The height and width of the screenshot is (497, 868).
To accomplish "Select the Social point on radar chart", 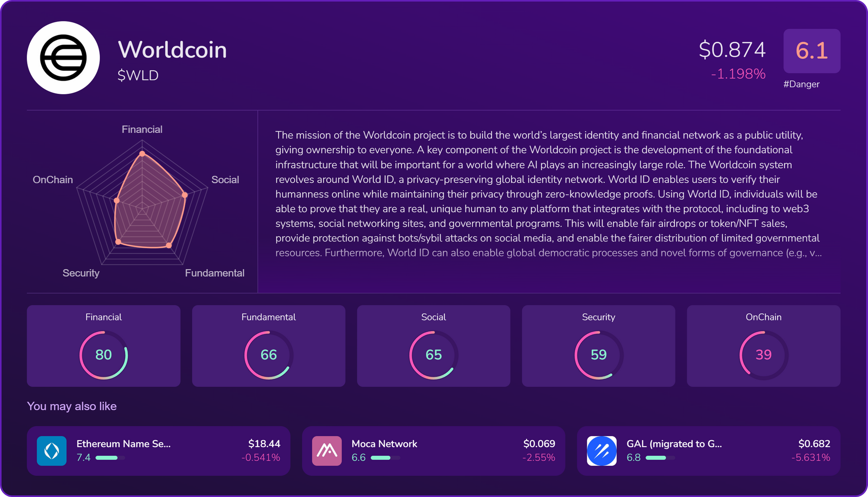I will pyautogui.click(x=184, y=195).
